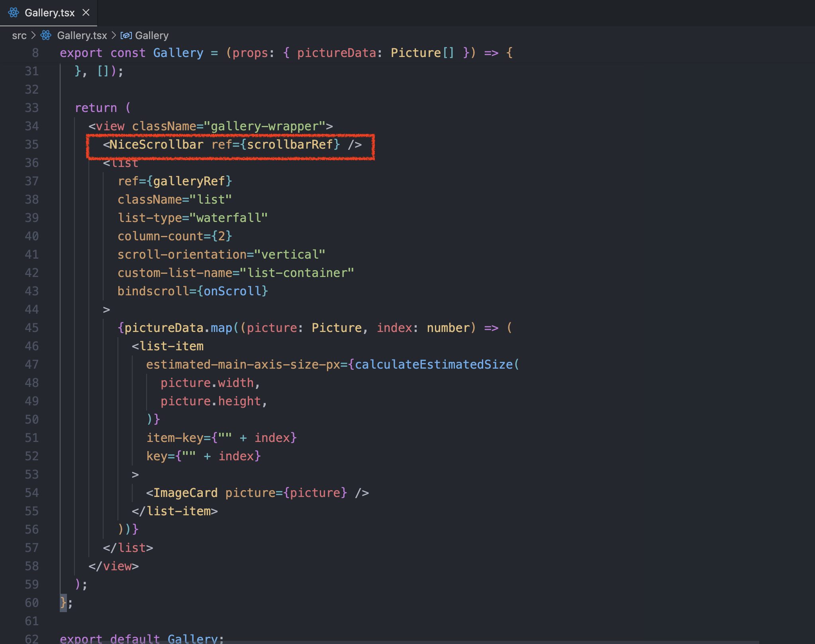Screen dimensions: 815x644
Task: Click on scroll-orientation="vertical" attribute
Action: [x=221, y=255]
